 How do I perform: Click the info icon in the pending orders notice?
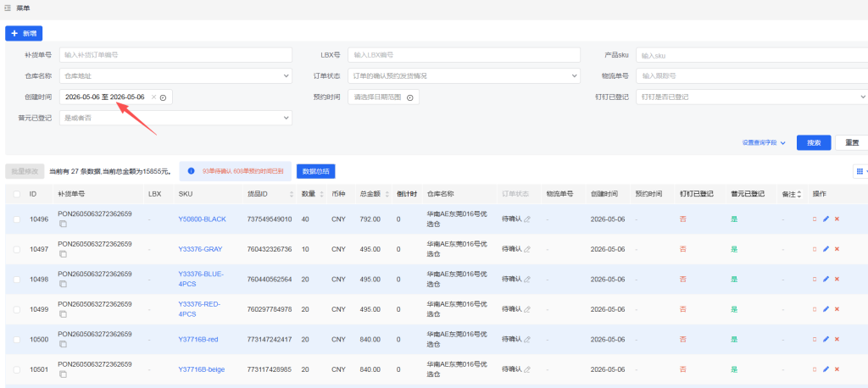coord(191,172)
